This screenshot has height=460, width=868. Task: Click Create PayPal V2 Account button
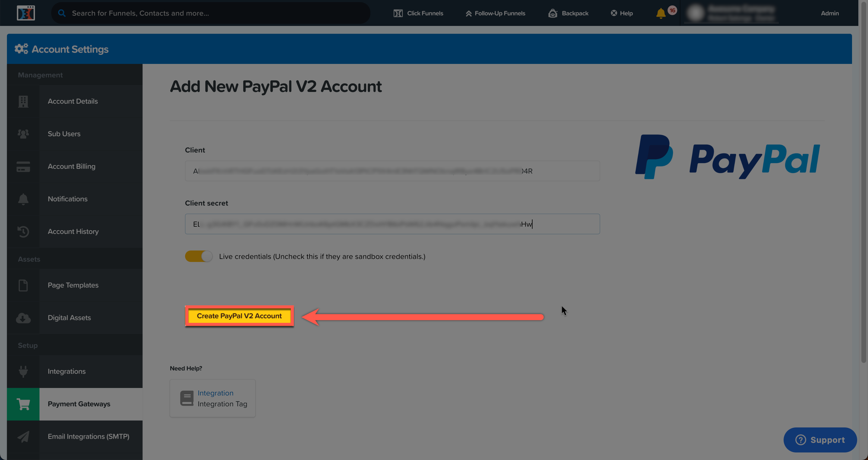[239, 316]
